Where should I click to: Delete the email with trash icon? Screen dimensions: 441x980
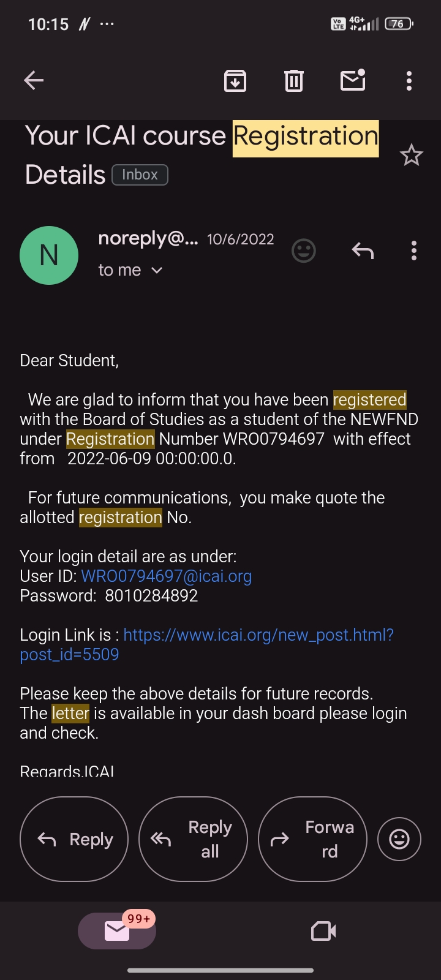pos(294,80)
